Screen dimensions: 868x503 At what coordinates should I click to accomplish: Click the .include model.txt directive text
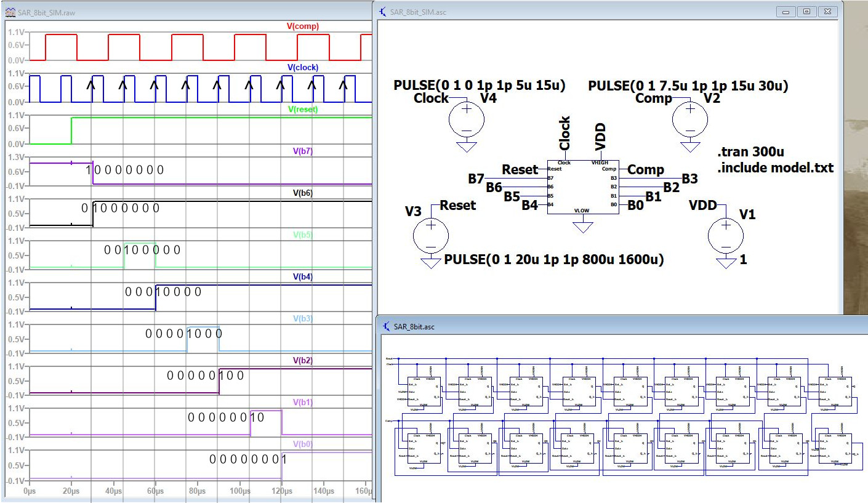775,167
